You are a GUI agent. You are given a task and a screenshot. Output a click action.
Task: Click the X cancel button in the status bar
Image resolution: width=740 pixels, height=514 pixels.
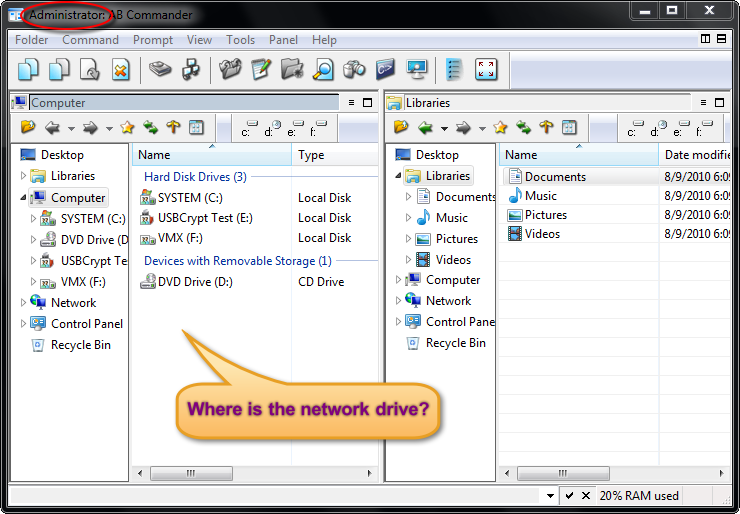(586, 496)
